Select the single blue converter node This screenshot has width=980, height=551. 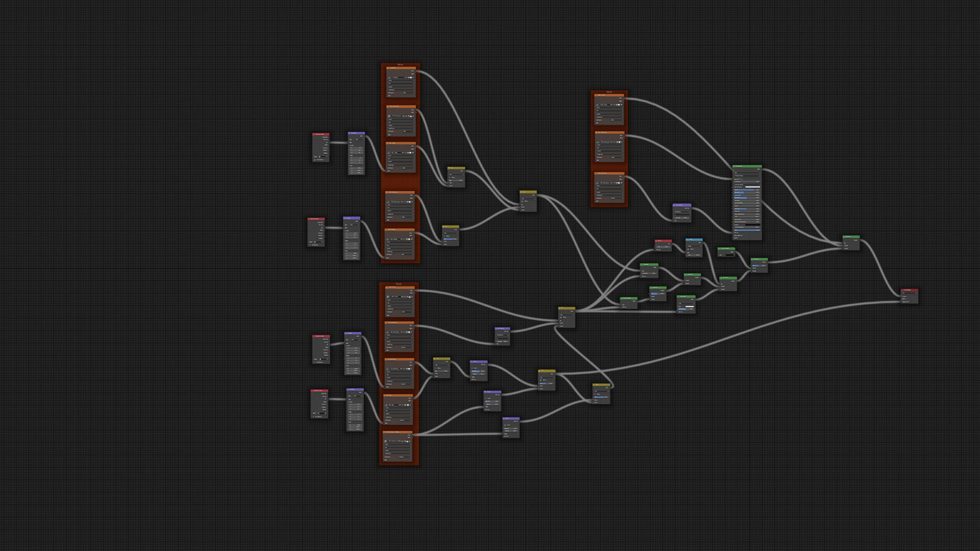694,240
